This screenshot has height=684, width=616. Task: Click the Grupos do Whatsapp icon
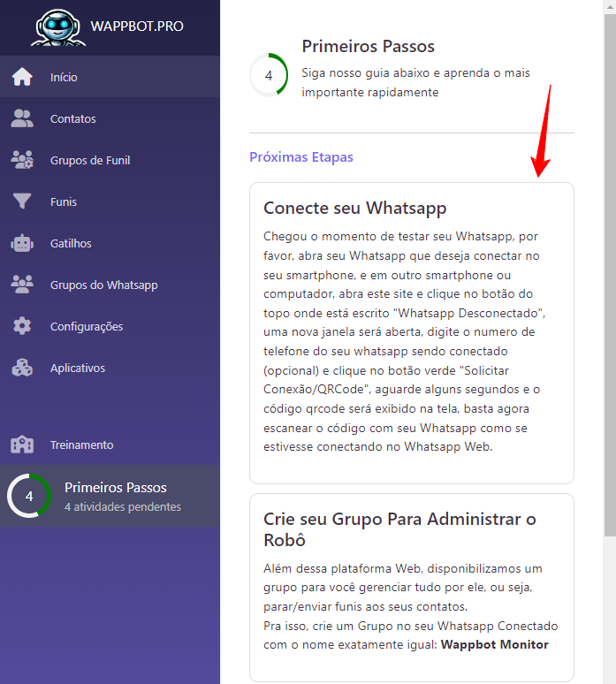[22, 285]
